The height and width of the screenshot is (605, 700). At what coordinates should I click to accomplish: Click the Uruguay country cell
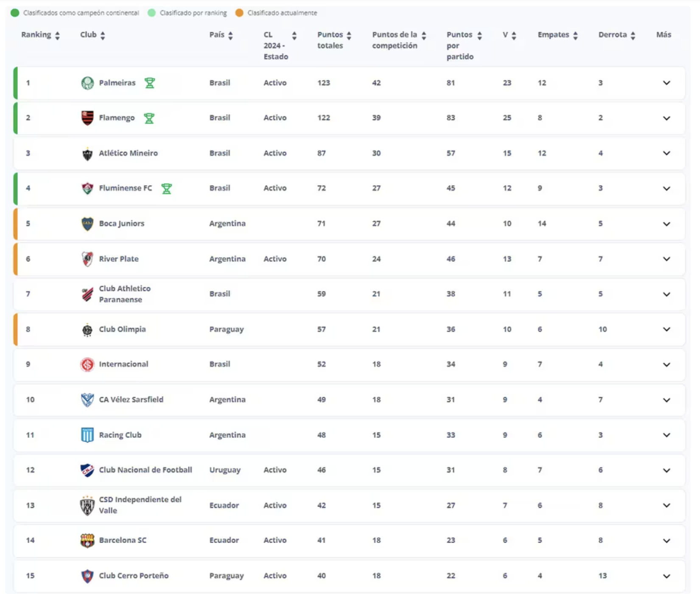pos(225,470)
